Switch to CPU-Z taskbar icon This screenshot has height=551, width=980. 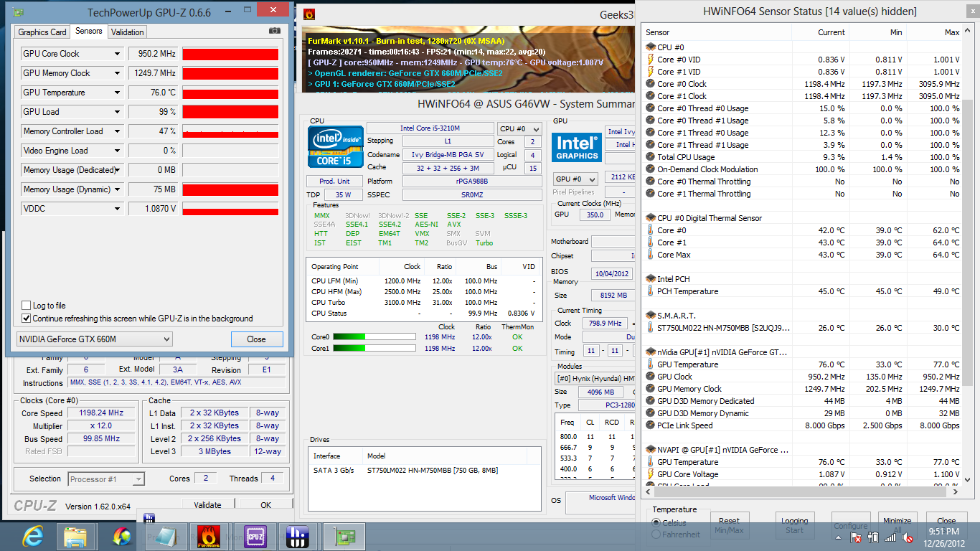point(255,536)
